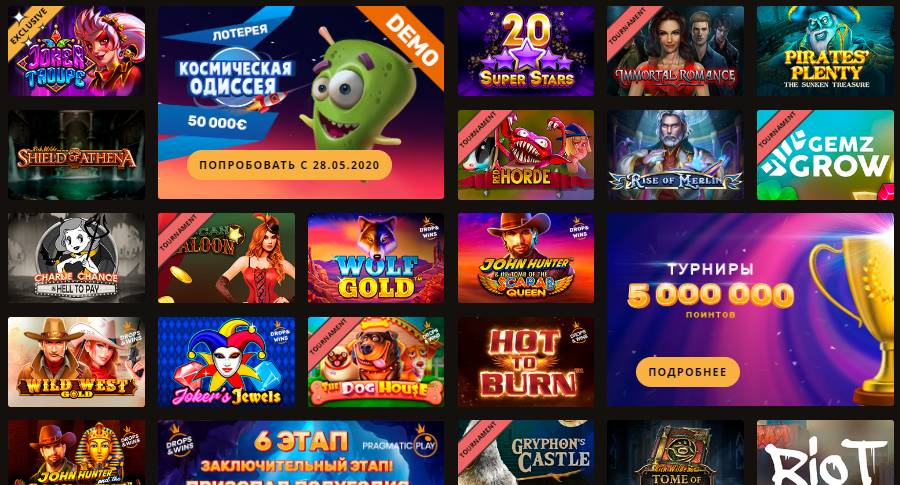Click the Drops & Wins badge on Wolf Gold
900x485 pixels.
[x=429, y=228]
